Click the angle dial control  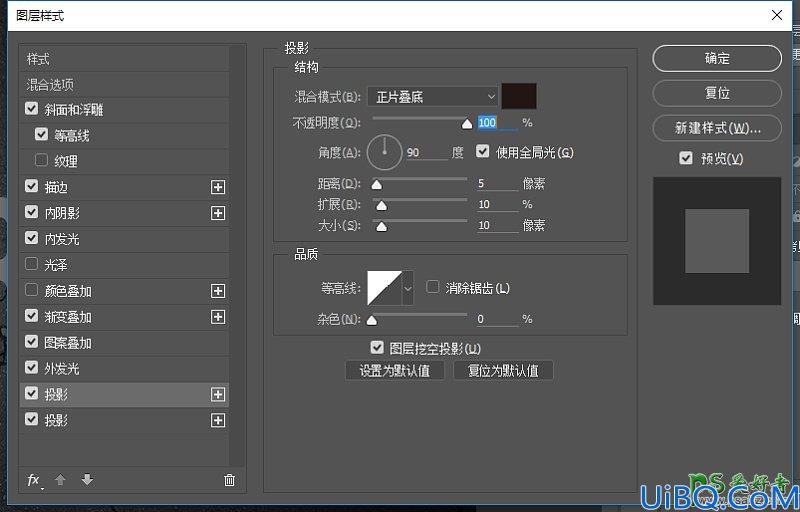pyautogui.click(x=384, y=152)
